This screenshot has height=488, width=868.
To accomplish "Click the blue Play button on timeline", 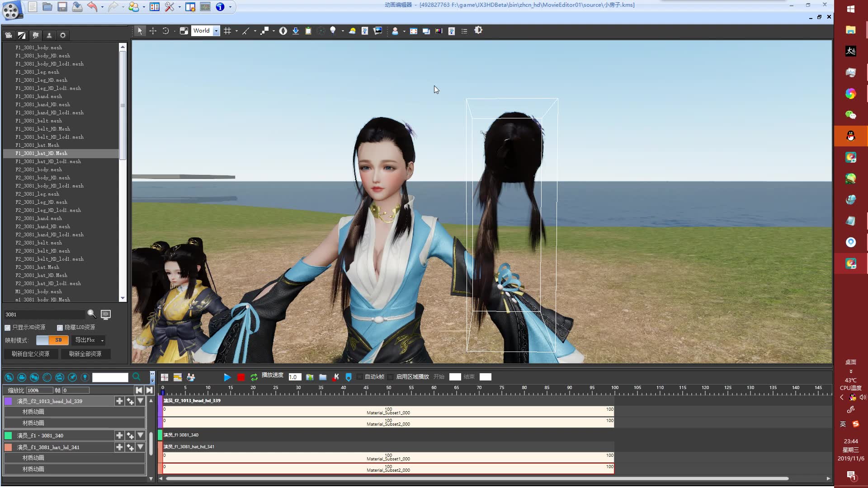I will tap(227, 377).
